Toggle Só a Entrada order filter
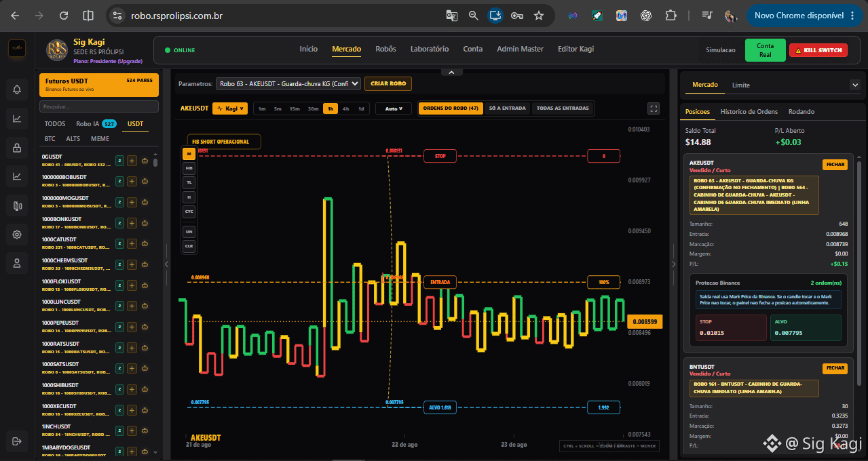 [507, 108]
